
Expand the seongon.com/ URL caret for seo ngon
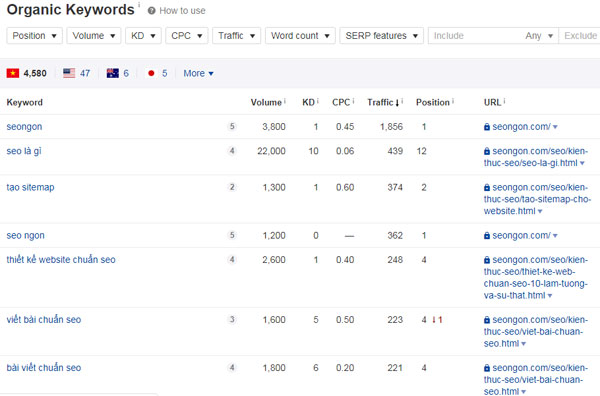tap(555, 236)
